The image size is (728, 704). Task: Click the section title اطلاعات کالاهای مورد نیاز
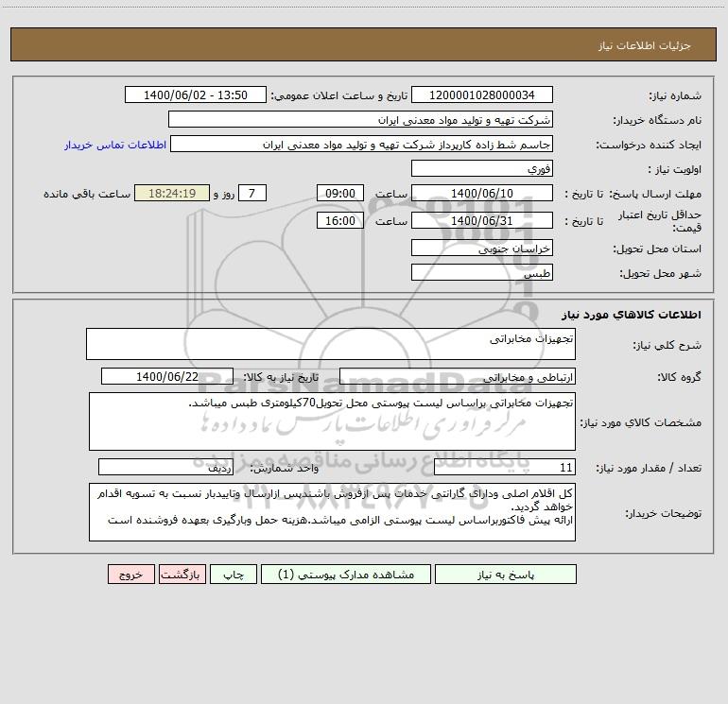click(631, 315)
